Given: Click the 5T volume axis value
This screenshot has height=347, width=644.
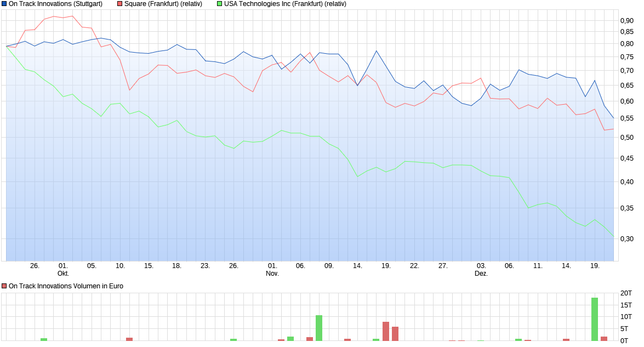Looking at the screenshot, I should coord(624,328).
